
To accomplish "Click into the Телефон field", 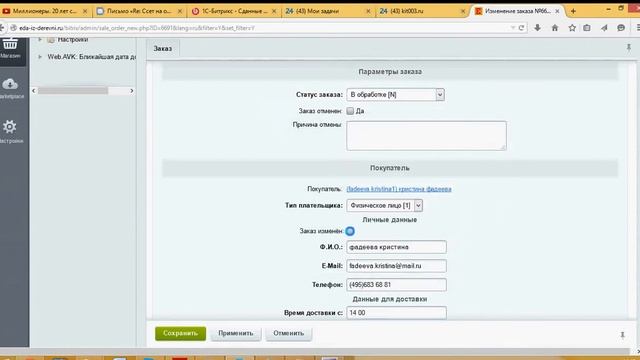I will click(396, 284).
